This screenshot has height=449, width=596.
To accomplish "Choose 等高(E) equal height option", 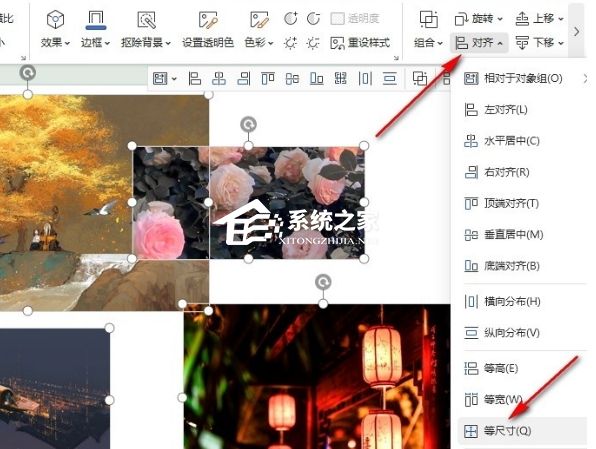I will tap(523, 368).
